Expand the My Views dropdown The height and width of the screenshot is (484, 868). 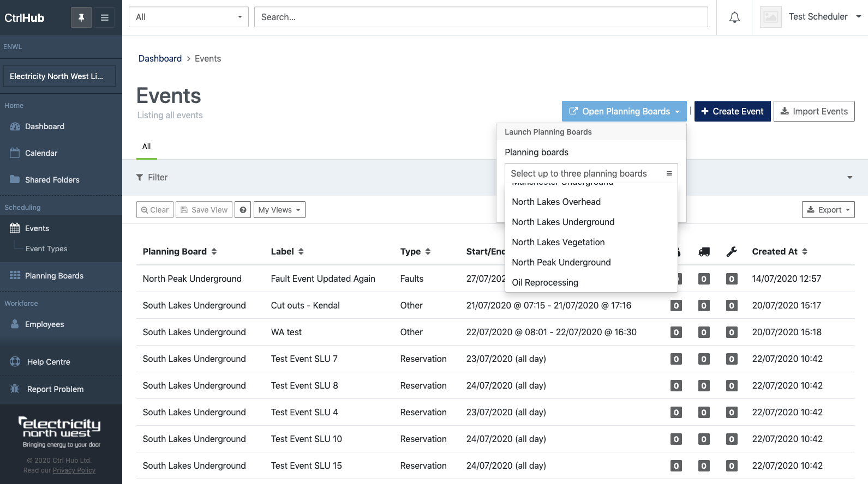click(x=279, y=210)
